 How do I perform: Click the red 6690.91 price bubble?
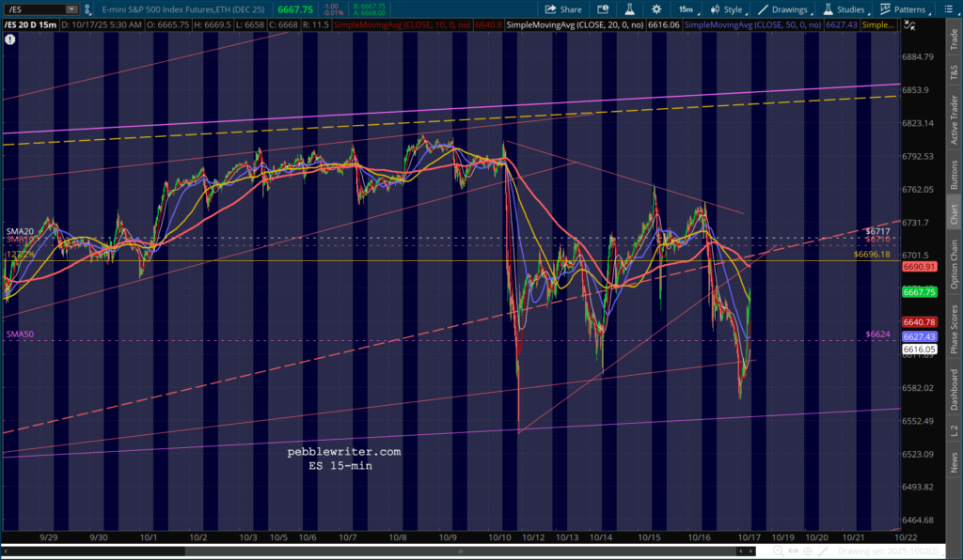(920, 267)
